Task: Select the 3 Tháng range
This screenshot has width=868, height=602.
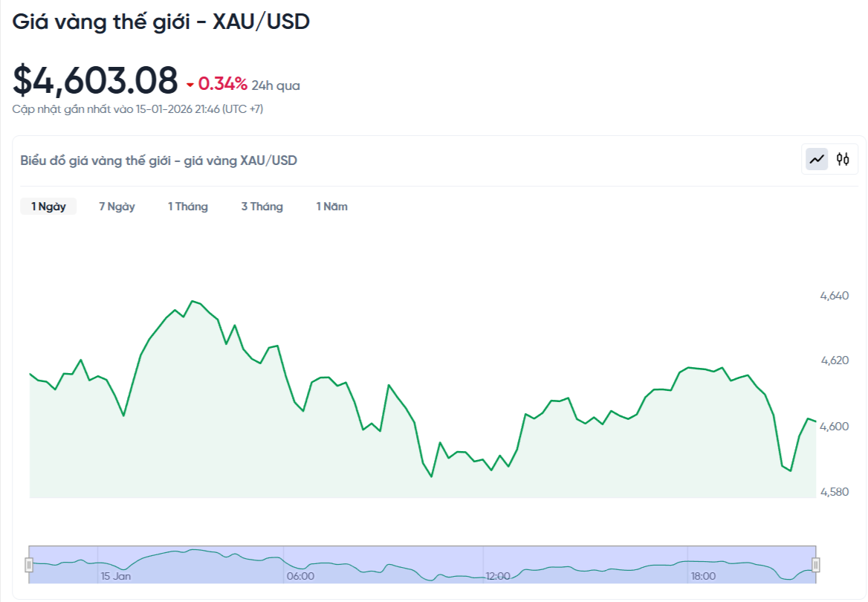Action: [262, 206]
